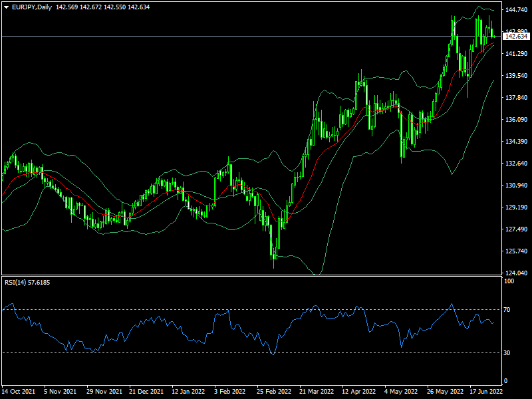Image resolution: width=532 pixels, height=399 pixels.
Task: Click the 14 Oct 2021 date label
Action: [19, 392]
